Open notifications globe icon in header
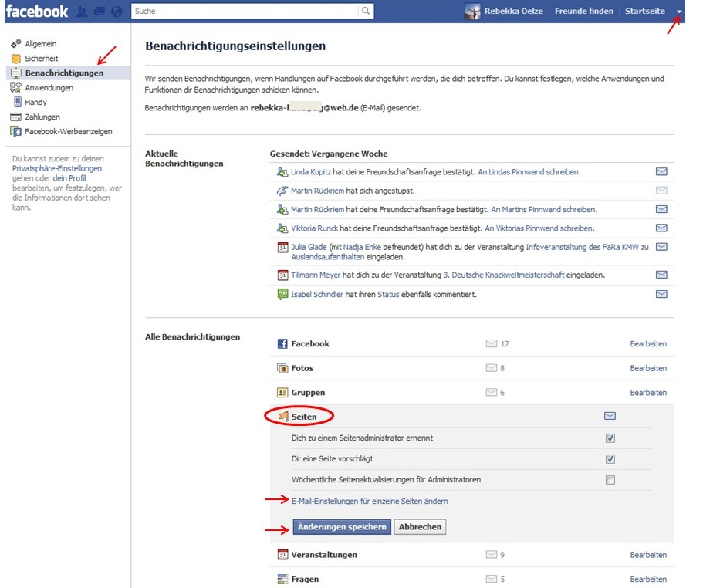This screenshot has width=703, height=588. click(117, 12)
